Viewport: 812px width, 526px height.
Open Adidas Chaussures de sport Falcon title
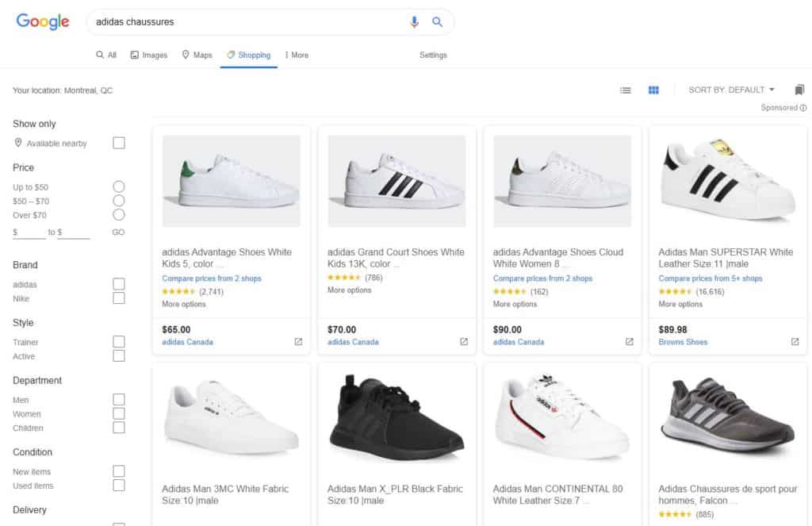728,494
